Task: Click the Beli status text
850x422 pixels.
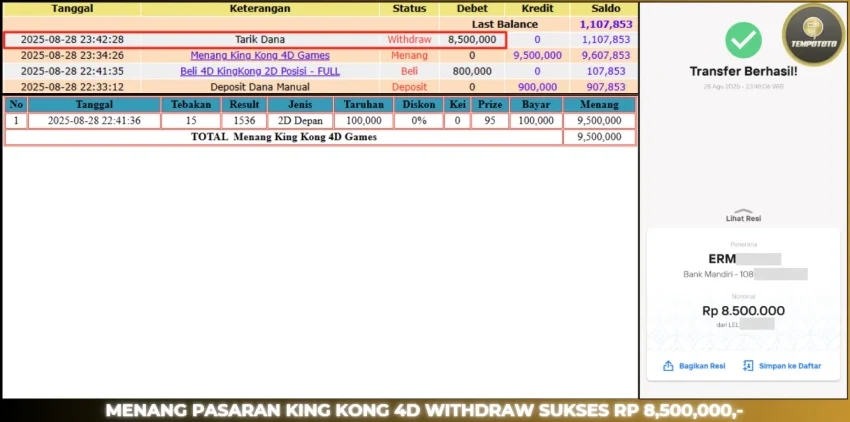Action: click(409, 71)
